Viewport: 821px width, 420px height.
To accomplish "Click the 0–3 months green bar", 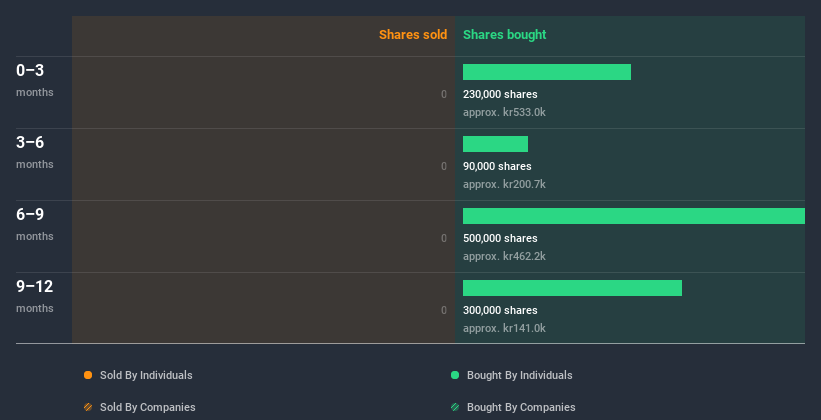I will coord(547,72).
